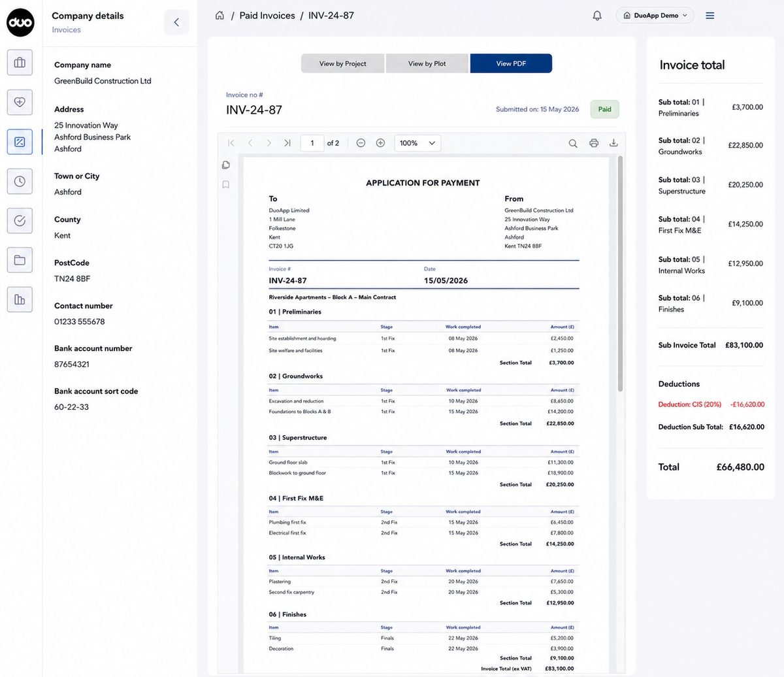Zoom out the PDF

pyautogui.click(x=361, y=143)
